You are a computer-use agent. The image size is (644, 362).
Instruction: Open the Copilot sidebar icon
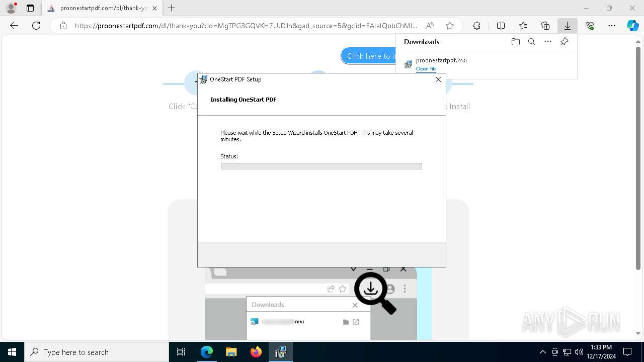click(632, 26)
